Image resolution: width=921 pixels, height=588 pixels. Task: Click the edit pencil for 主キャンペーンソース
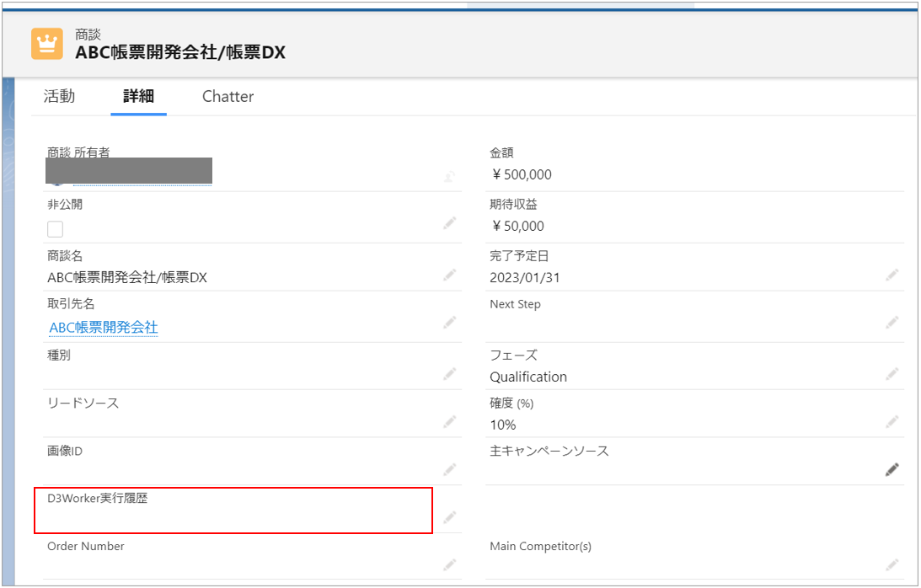click(892, 470)
